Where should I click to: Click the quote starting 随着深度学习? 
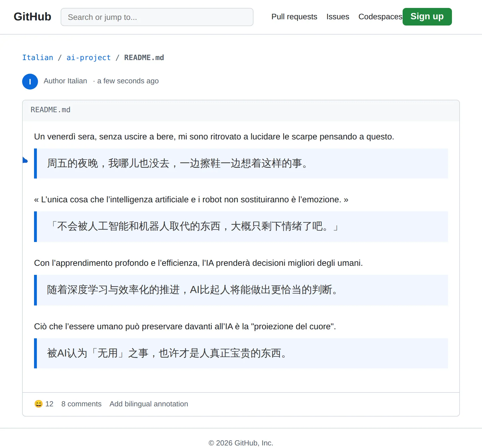tap(241, 290)
